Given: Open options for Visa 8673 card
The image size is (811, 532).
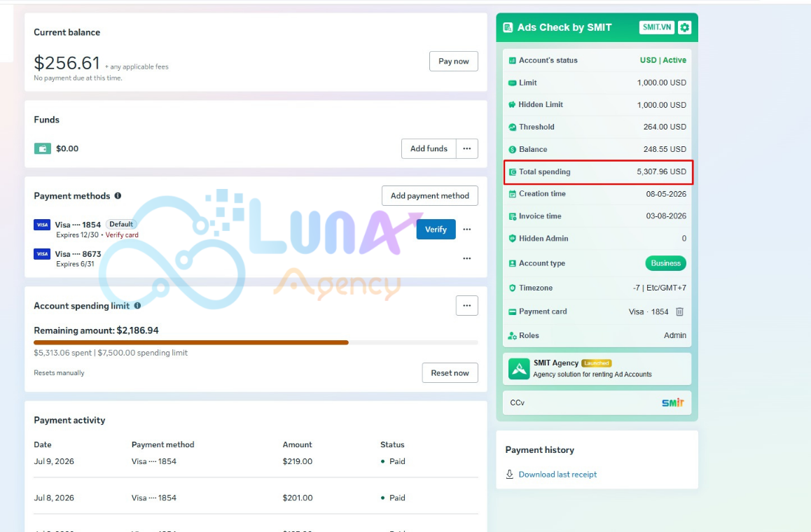Looking at the screenshot, I should click(x=467, y=258).
